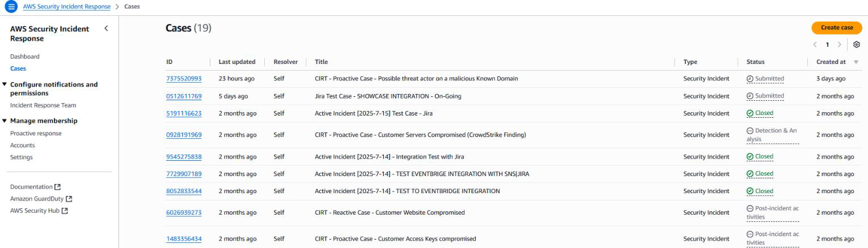This screenshot has height=248, width=868.
Task: Click Closed status text for case 5191116623
Action: pyautogui.click(x=764, y=113)
